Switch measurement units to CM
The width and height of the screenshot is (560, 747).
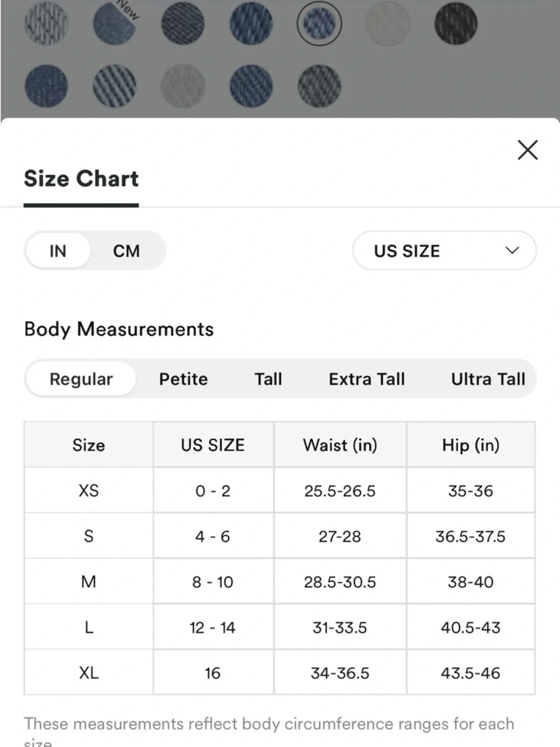(126, 250)
